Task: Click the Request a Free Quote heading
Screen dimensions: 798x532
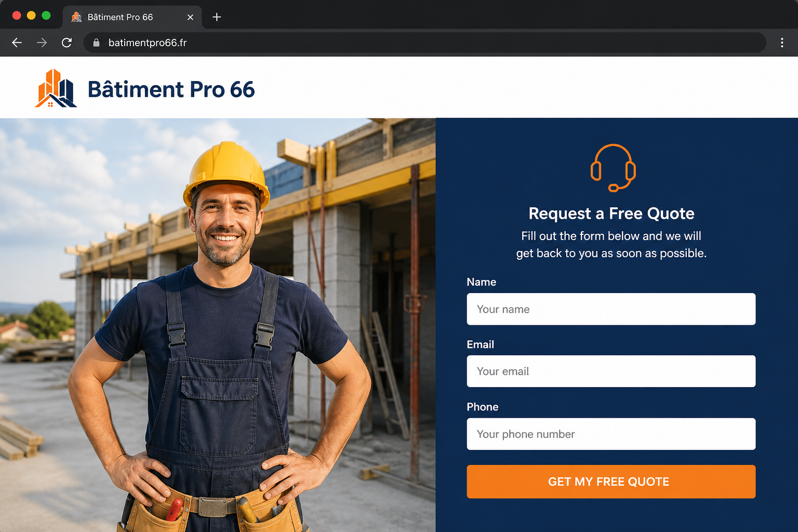Action: tap(611, 214)
